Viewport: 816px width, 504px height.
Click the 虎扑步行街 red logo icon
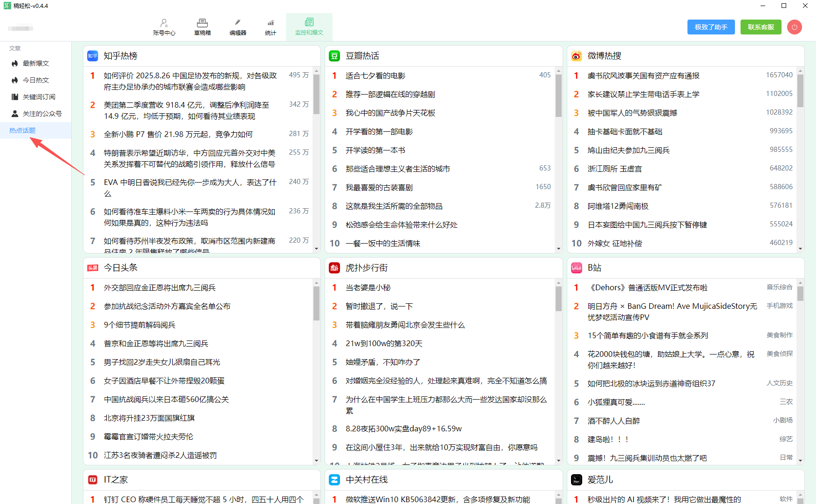pyautogui.click(x=334, y=268)
